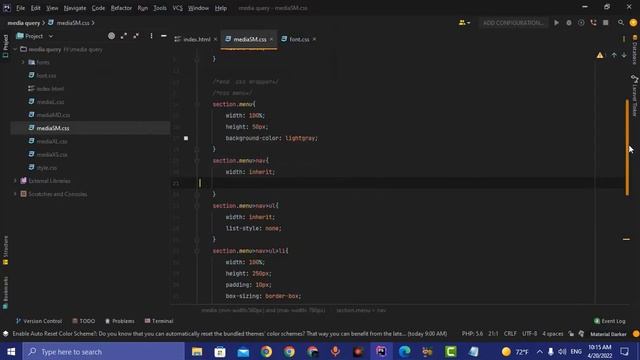Viewport: 640px width, 360px height.
Task: Open the File menu
Action: pos(20,8)
